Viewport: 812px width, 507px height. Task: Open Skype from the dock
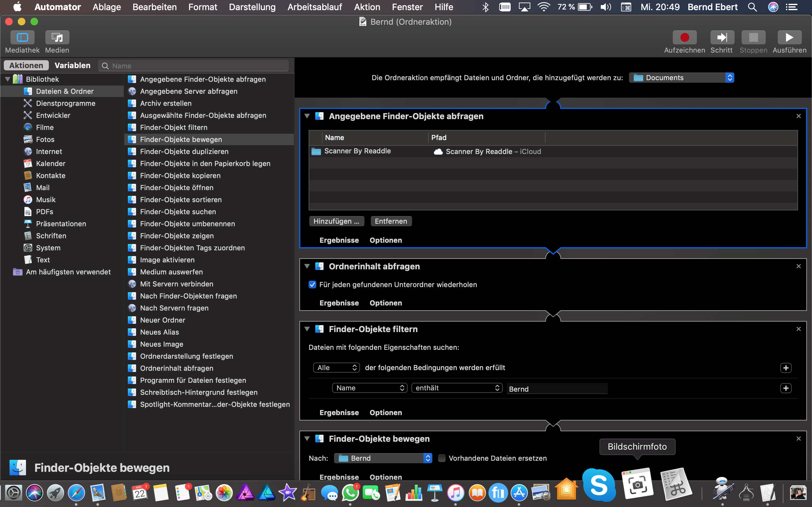(599, 485)
